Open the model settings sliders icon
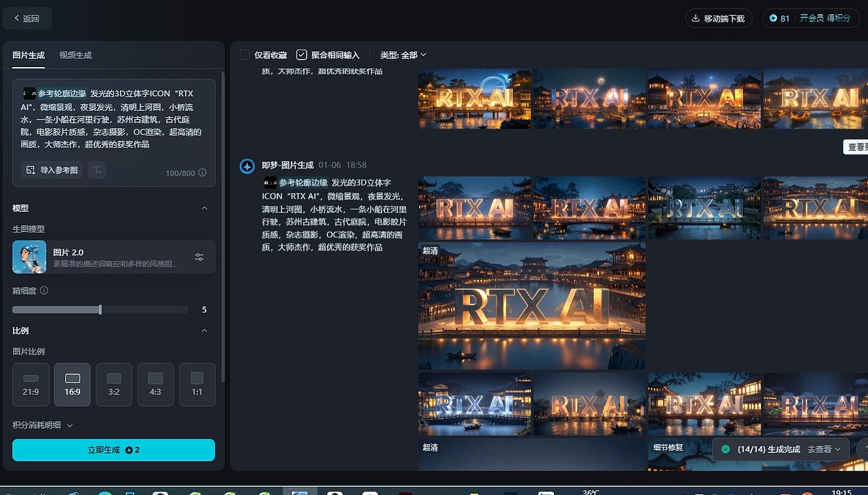Screen dimensions: 868x495 [199, 257]
